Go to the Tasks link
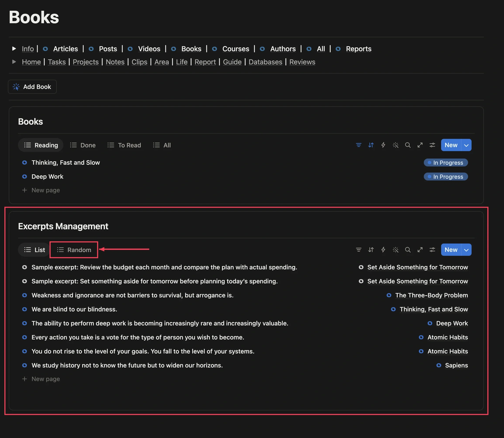Viewport: 504px width, 438px height. [x=57, y=62]
